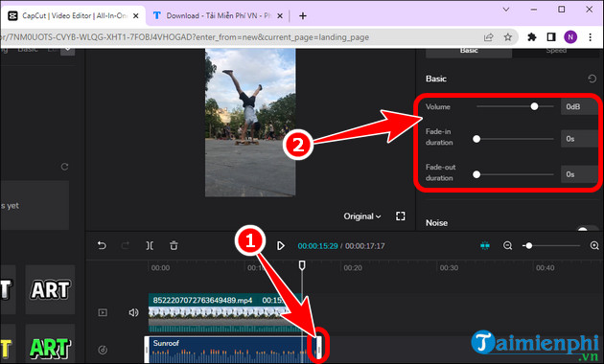Undo the last edit in timeline toolbar

(x=102, y=245)
